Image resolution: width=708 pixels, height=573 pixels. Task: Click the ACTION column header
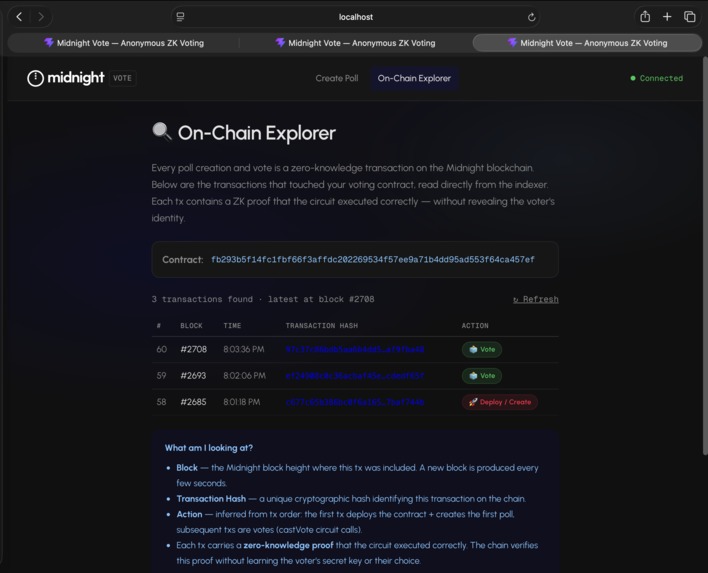[x=475, y=326]
